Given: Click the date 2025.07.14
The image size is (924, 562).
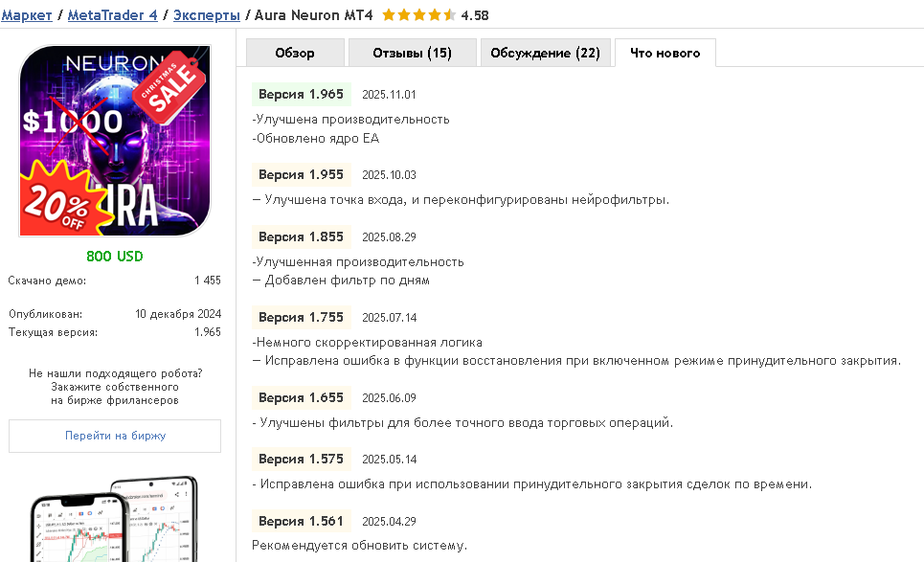Looking at the screenshot, I should [x=389, y=318].
